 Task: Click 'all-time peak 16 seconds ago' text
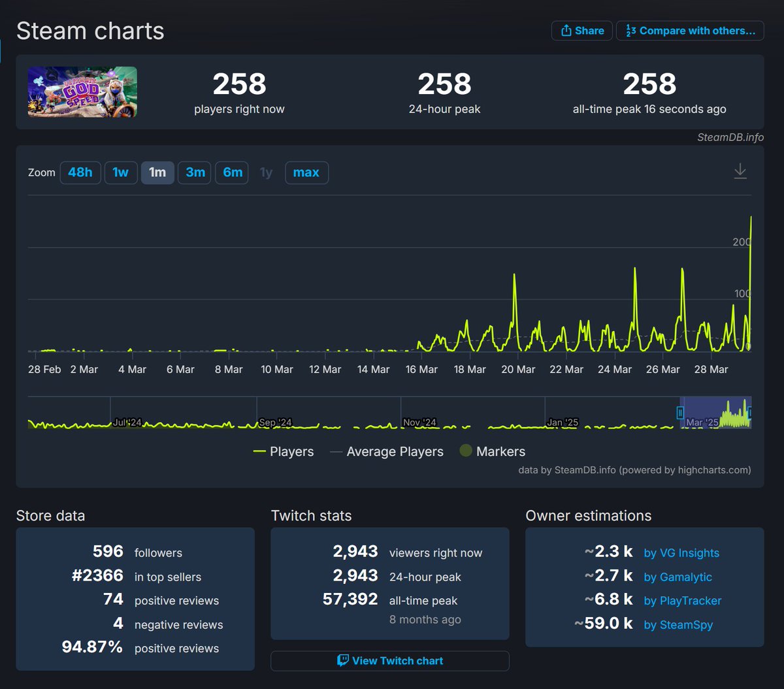[x=649, y=110]
